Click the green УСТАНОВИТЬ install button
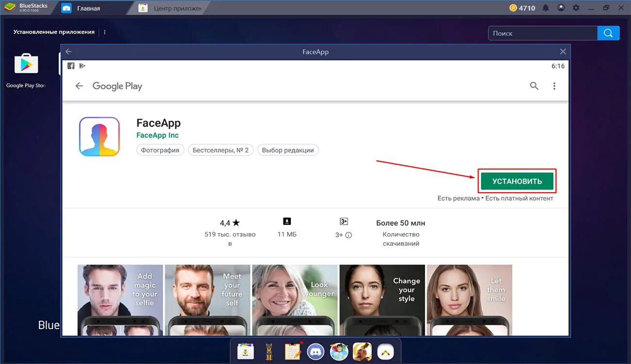Image resolution: width=631 pixels, height=364 pixels. pos(517,181)
